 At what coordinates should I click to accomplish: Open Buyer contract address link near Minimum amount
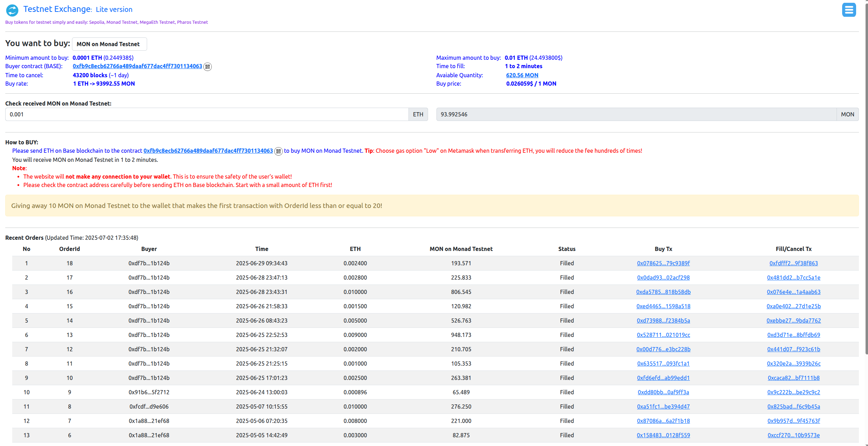[x=137, y=66]
